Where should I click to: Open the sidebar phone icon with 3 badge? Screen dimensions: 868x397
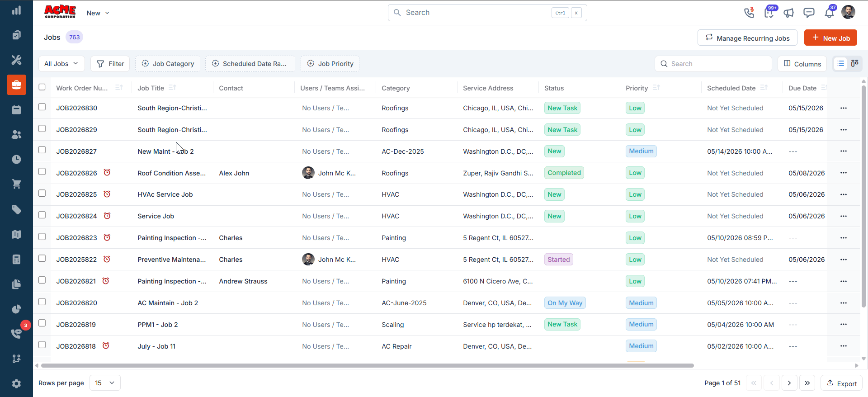coord(16,334)
